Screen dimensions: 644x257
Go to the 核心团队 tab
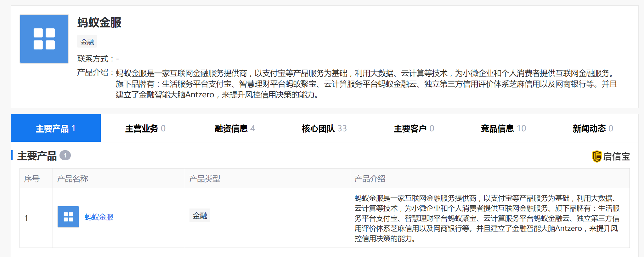(324, 128)
